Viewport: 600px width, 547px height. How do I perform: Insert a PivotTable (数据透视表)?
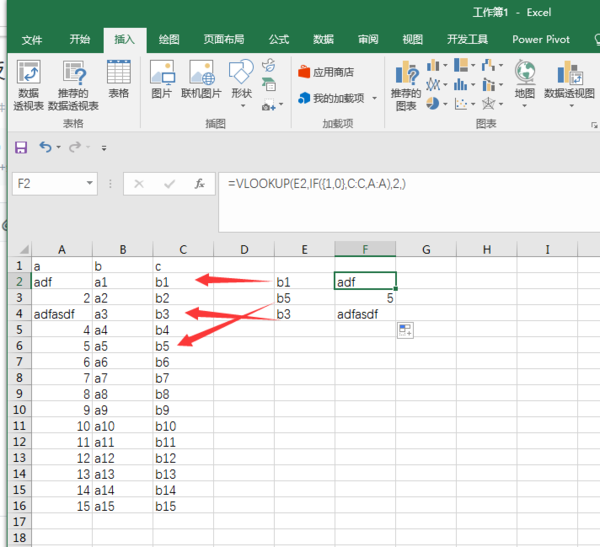coord(28,85)
